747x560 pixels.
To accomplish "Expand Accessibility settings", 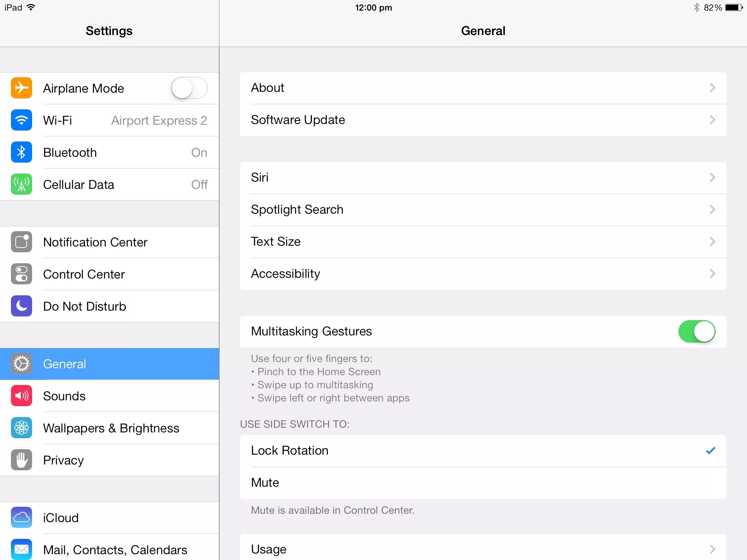I will (x=483, y=273).
